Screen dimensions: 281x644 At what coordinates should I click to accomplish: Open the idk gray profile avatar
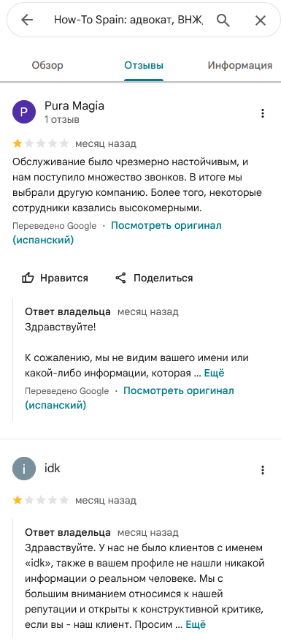pyautogui.click(x=24, y=469)
